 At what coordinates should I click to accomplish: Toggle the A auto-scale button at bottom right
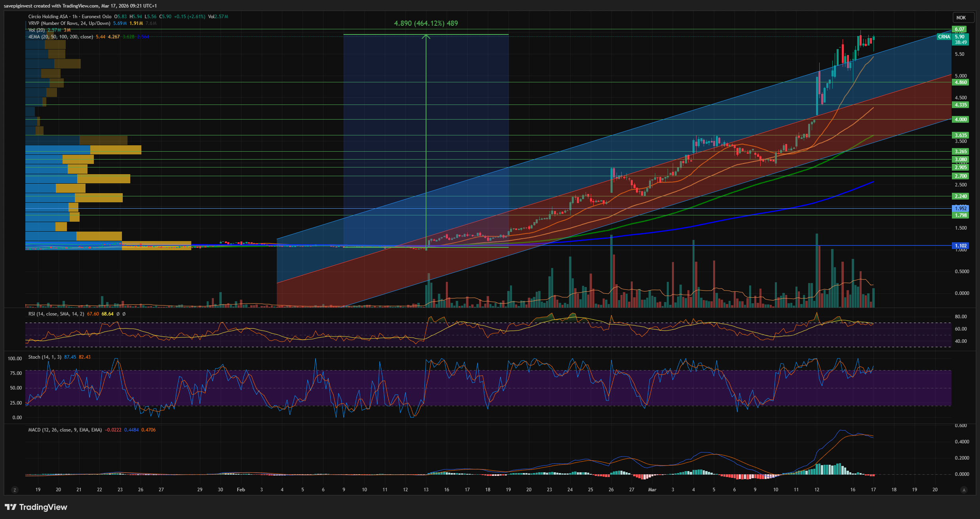[x=964, y=490]
